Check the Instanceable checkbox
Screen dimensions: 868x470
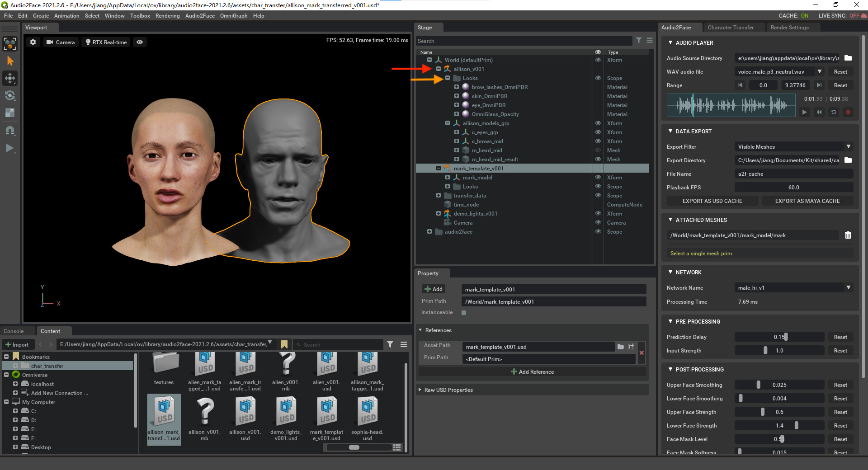pyautogui.click(x=464, y=312)
